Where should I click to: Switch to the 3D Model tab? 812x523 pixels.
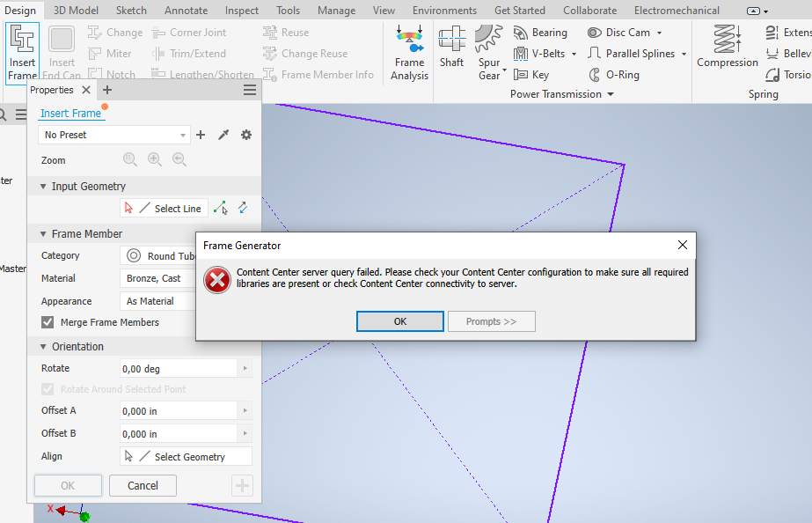(76, 11)
